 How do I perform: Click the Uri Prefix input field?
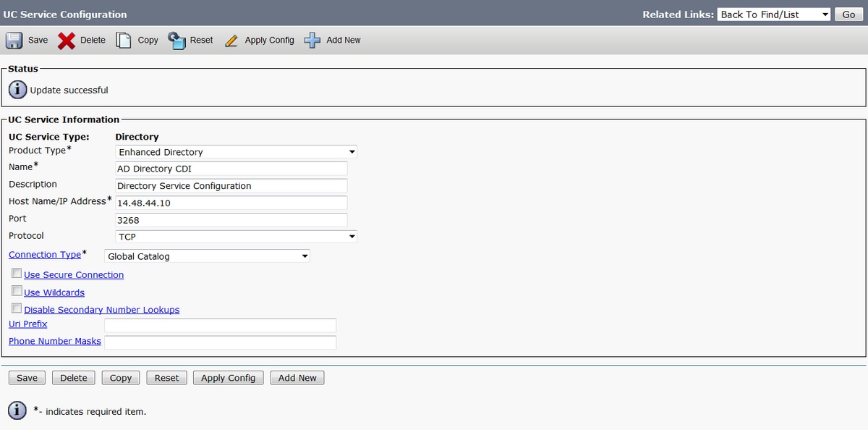click(x=220, y=325)
